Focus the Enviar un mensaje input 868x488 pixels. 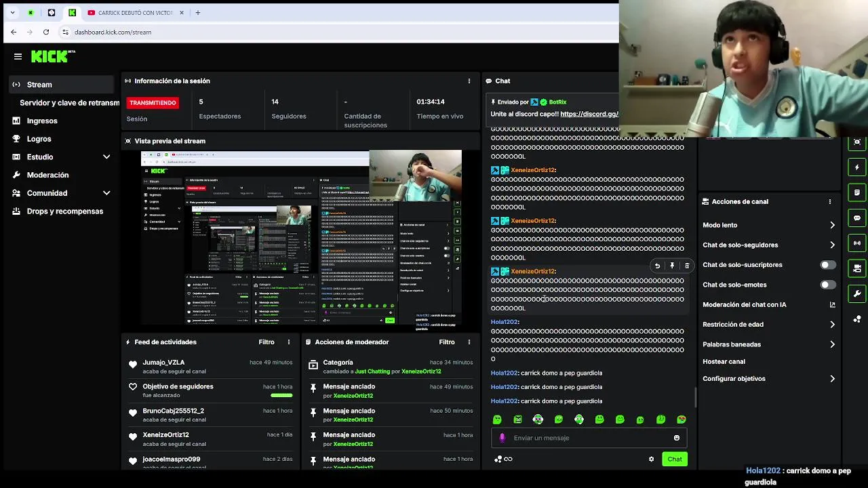click(x=589, y=438)
